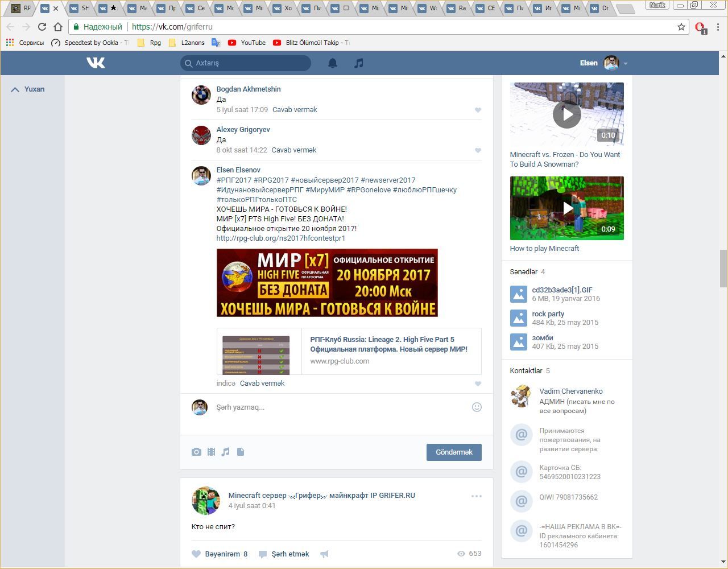Like Elsen Elsenov's comment heart
Image resolution: width=728 pixels, height=569 pixels.
tap(478, 384)
